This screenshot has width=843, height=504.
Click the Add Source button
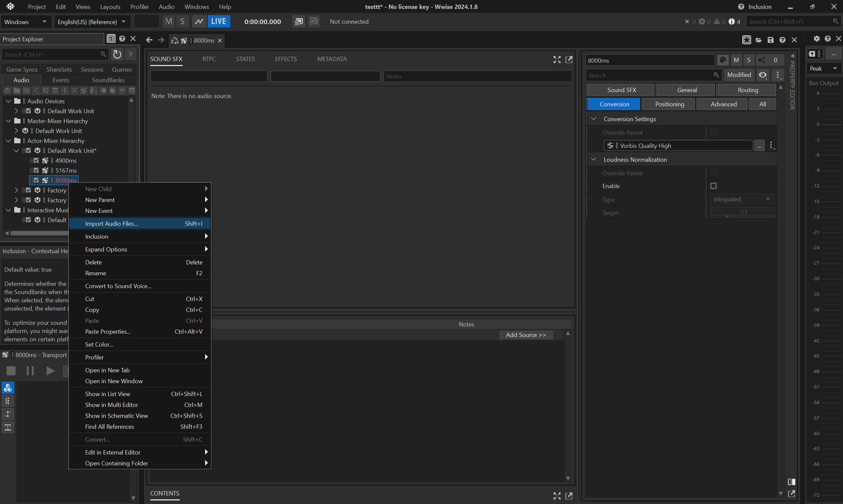[x=526, y=335]
